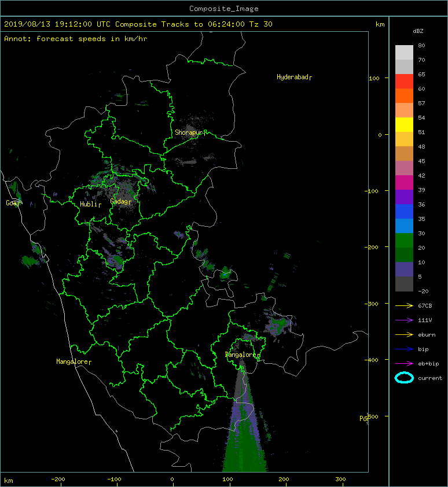The image size is (448, 487).
Task: Click the vertical axis -500 tick label
Action: [x=372, y=416]
